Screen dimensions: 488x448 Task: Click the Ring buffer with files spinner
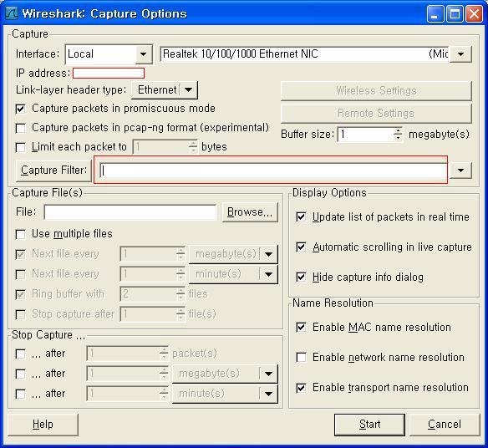tap(180, 294)
